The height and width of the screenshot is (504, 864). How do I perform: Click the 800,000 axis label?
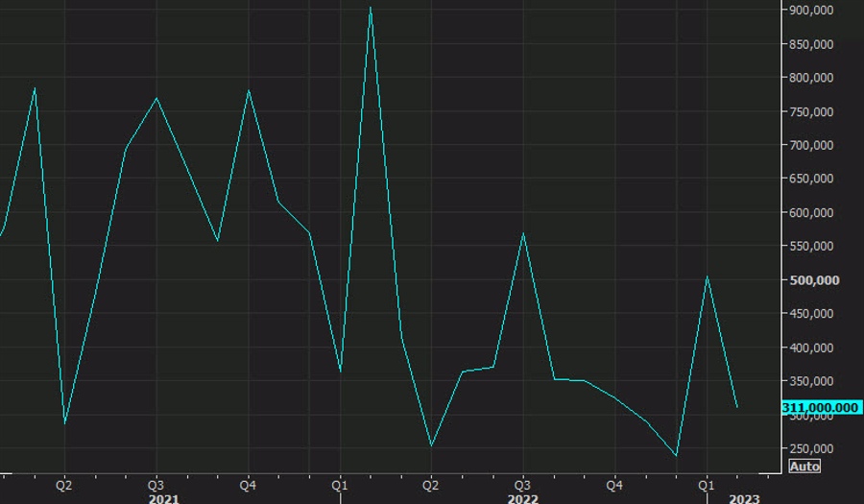[x=811, y=78]
